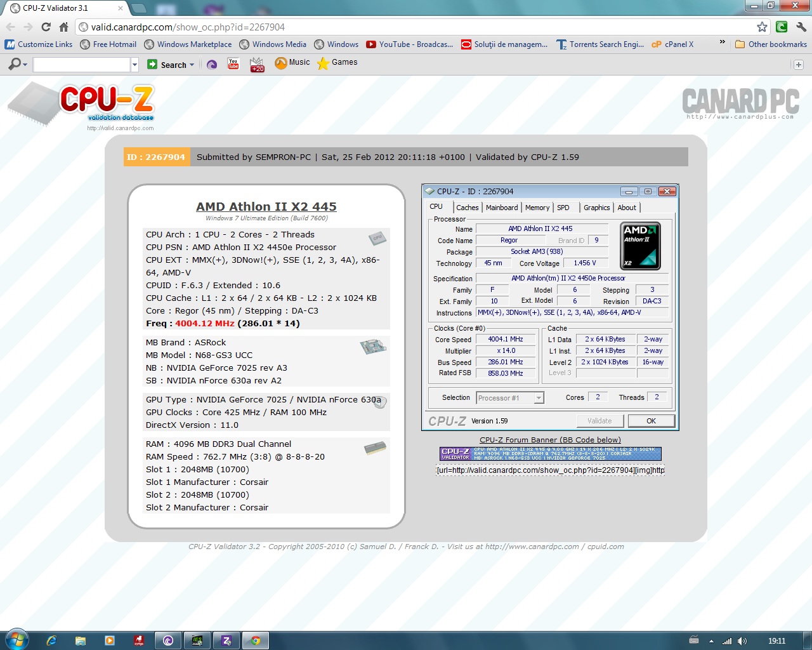Open the Search button dropdown arrow
Image resolution: width=812 pixels, height=650 pixels.
[x=192, y=65]
